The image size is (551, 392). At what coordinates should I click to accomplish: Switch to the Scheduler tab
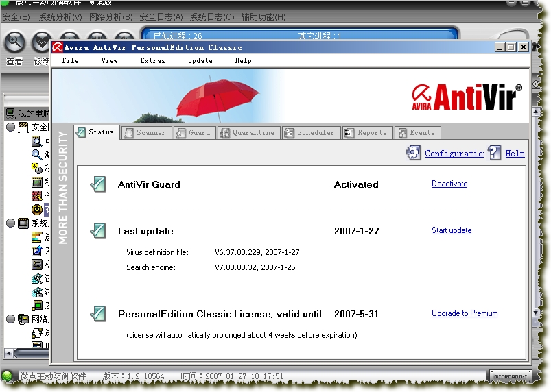point(311,133)
